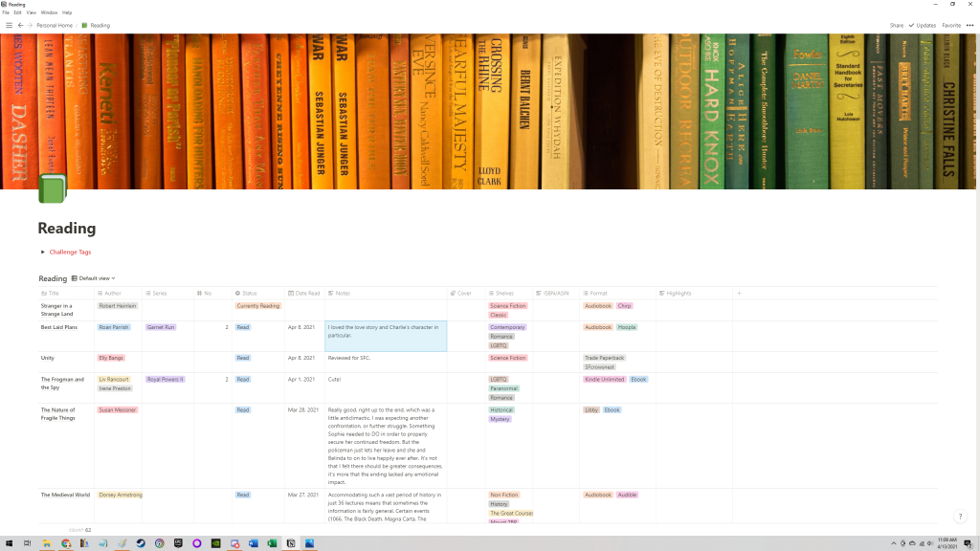Open the Default view dropdown
Screen dimensions: 980x551
click(x=96, y=278)
